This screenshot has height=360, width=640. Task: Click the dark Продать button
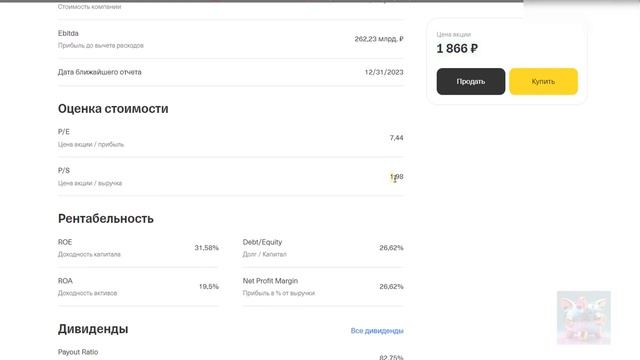coord(471,81)
